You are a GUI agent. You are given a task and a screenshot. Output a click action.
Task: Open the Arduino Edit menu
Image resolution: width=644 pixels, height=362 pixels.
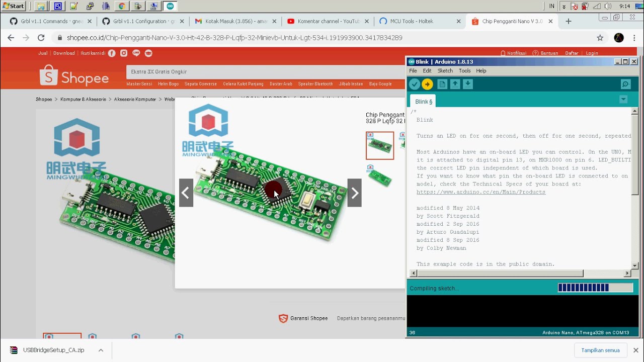point(427,71)
